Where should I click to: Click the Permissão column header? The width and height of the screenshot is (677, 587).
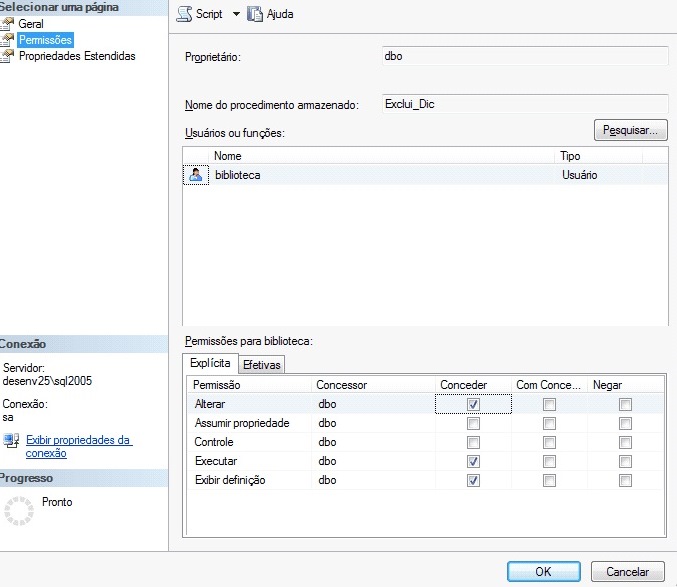[249, 385]
